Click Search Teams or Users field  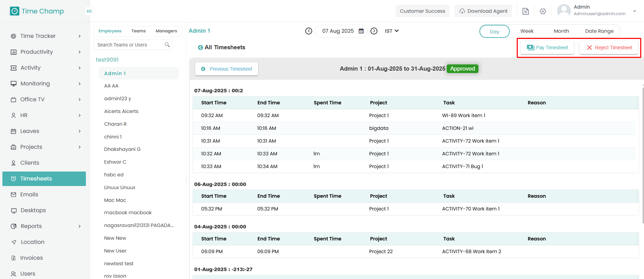pos(133,45)
